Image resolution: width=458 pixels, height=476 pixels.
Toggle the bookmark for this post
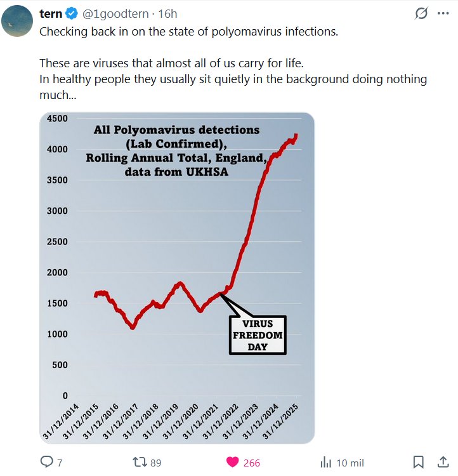[x=419, y=462]
